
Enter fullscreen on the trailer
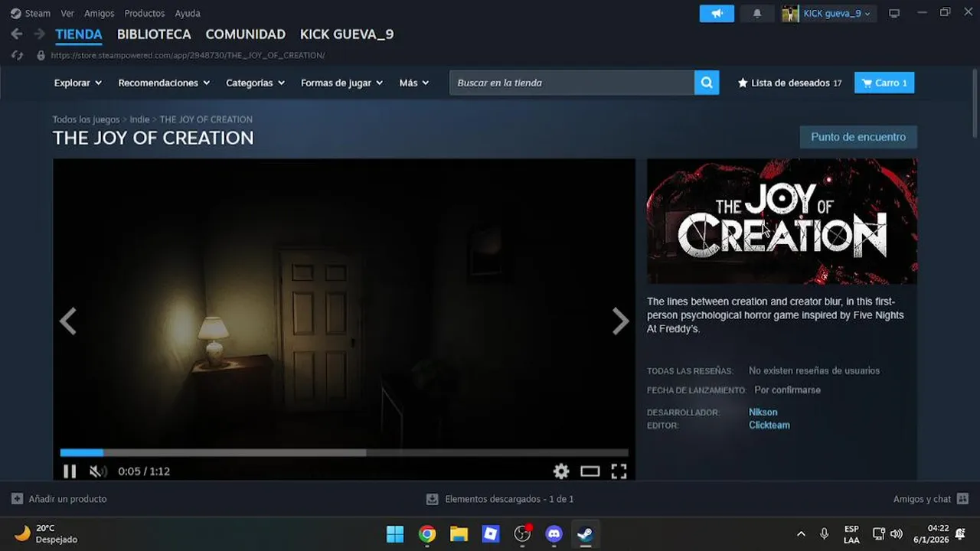(619, 471)
